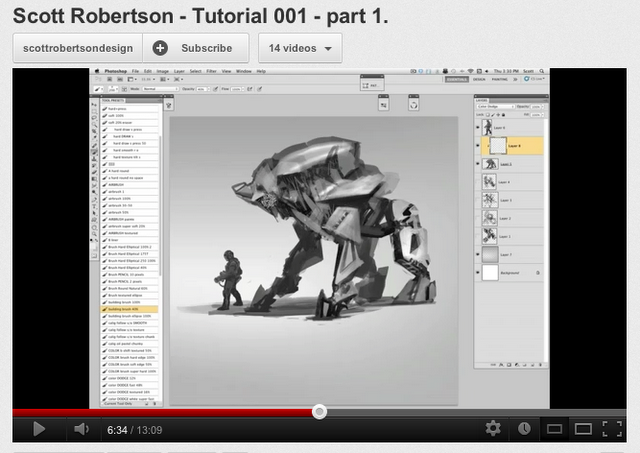The height and width of the screenshot is (453, 640).
Task: Toggle the Current Tool Only checkbox
Action: point(103,404)
